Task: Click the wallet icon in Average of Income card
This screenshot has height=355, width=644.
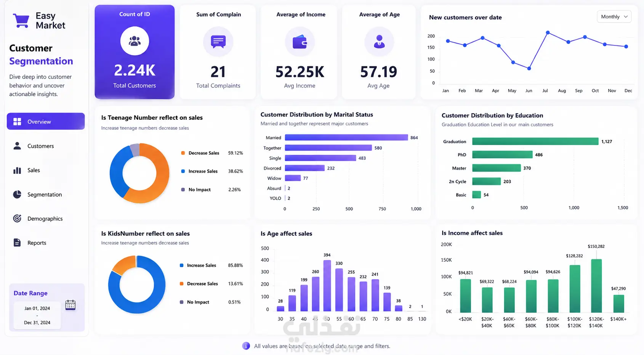Action: pos(300,42)
